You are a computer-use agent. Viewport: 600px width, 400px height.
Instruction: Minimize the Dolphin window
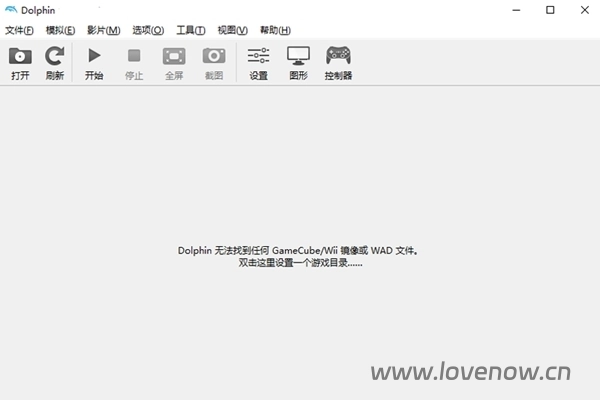point(516,10)
